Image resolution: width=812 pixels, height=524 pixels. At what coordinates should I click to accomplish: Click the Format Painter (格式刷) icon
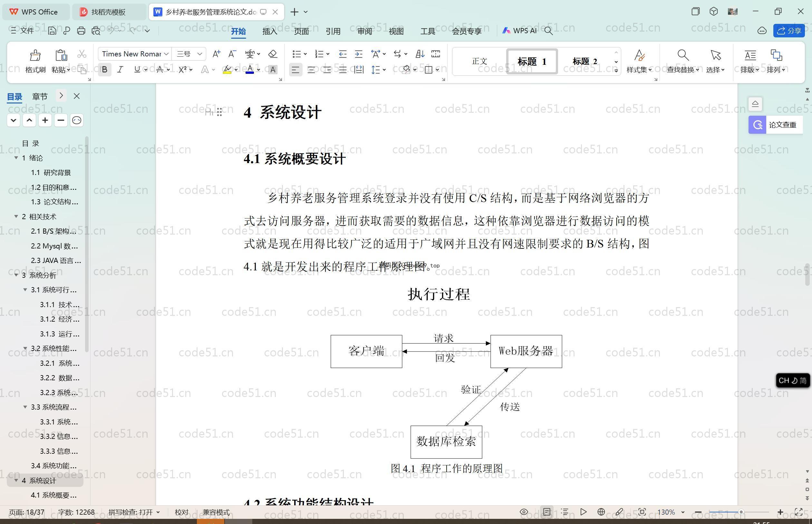[35, 55]
